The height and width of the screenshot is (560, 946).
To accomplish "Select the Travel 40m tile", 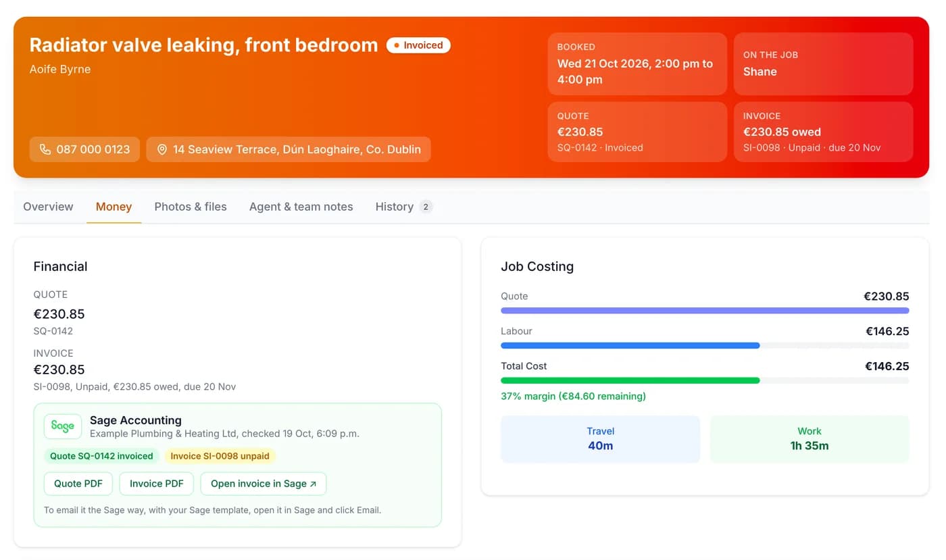I will click(600, 439).
